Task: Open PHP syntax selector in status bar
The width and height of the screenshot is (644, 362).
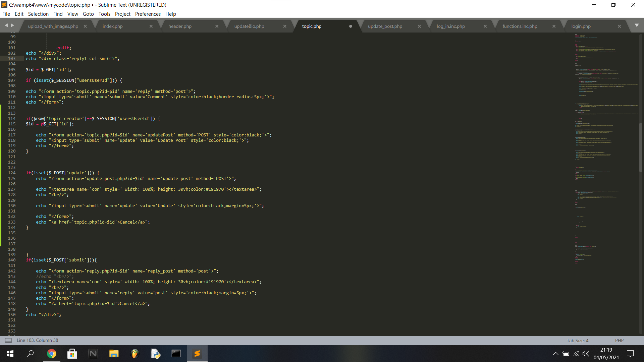Action: click(619, 340)
